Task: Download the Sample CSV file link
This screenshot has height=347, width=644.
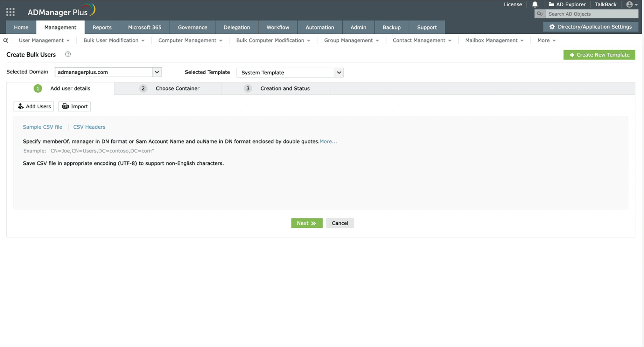Action: point(43,127)
